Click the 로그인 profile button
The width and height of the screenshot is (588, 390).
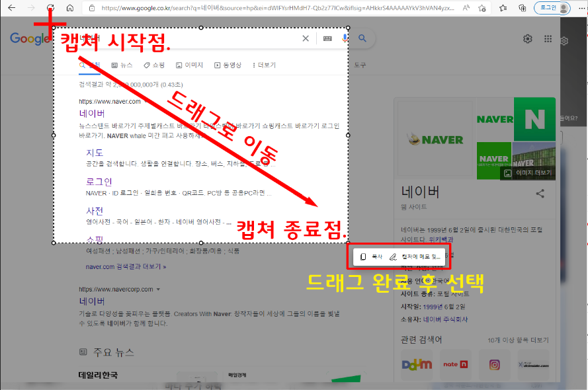point(552,8)
